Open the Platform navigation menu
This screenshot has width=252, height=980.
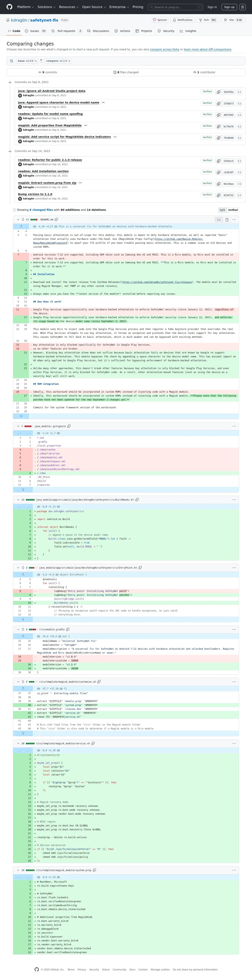(26, 7)
